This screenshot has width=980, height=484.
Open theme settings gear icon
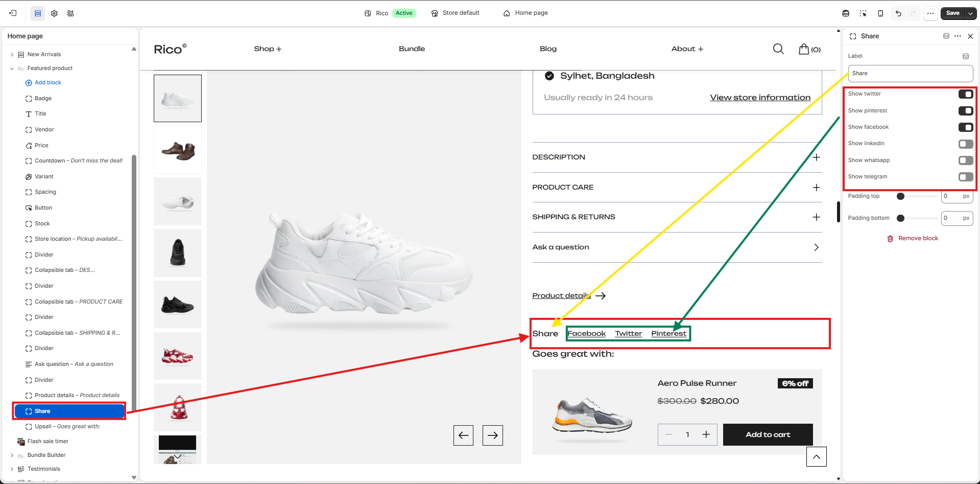(x=54, y=13)
